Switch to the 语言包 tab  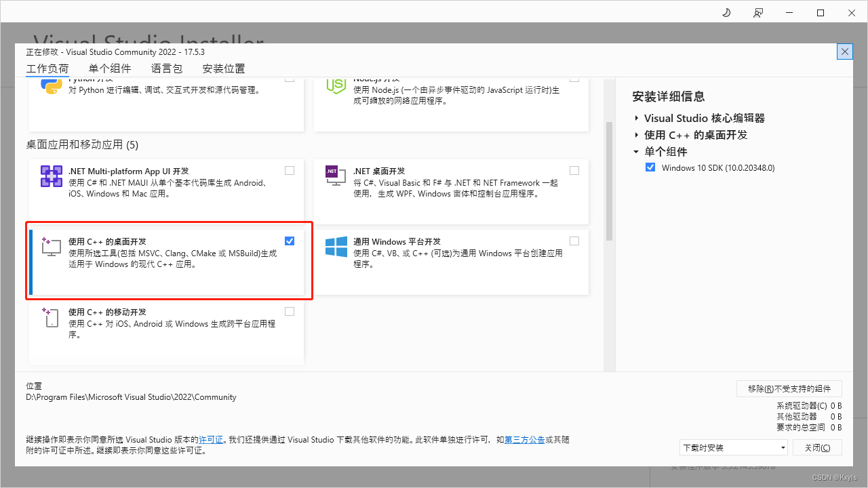coord(167,68)
